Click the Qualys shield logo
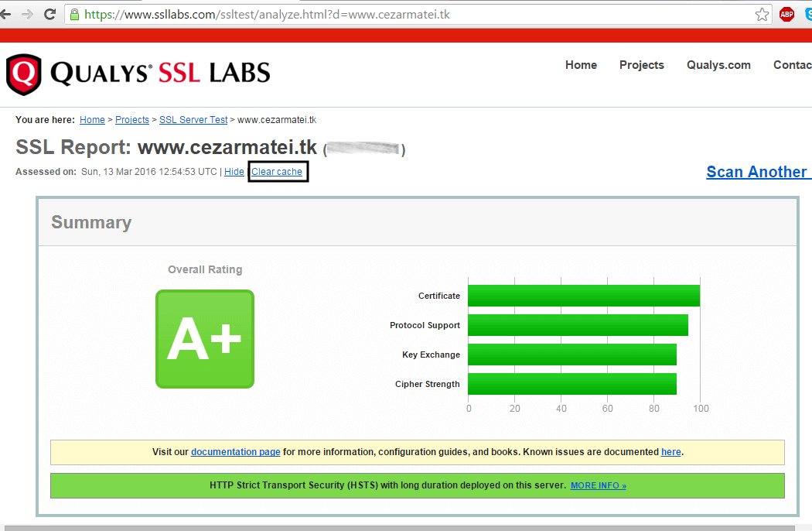The image size is (812, 531). 23,74
